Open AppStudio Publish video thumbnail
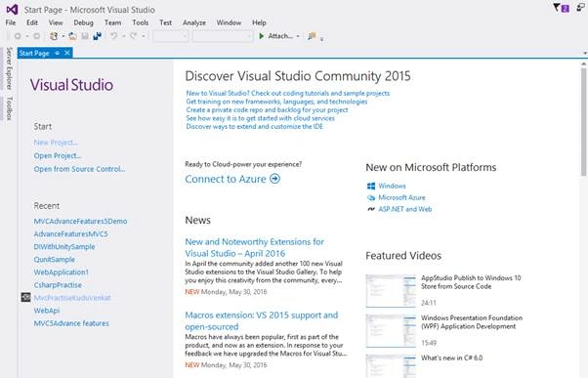Viewport: 588px width, 378px height. [391, 291]
